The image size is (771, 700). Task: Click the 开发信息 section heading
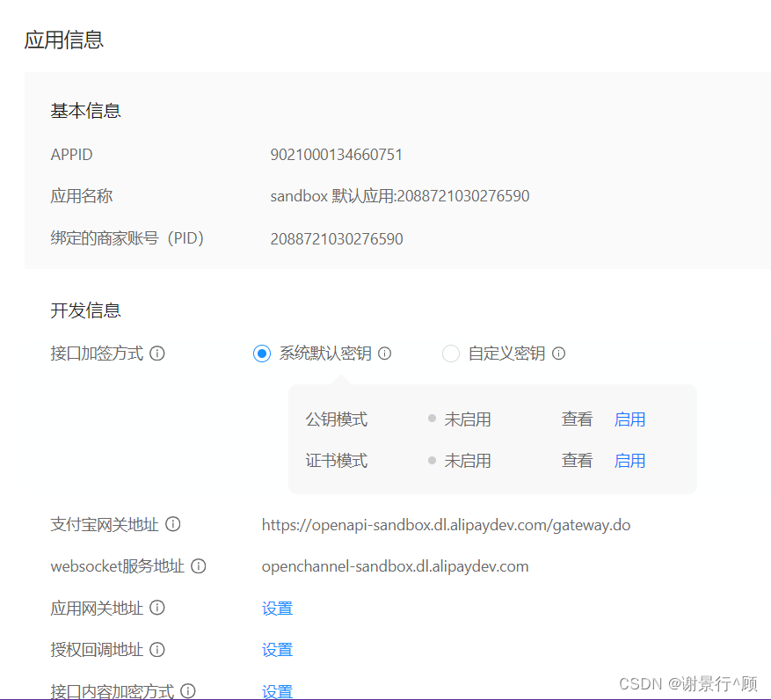coord(85,310)
